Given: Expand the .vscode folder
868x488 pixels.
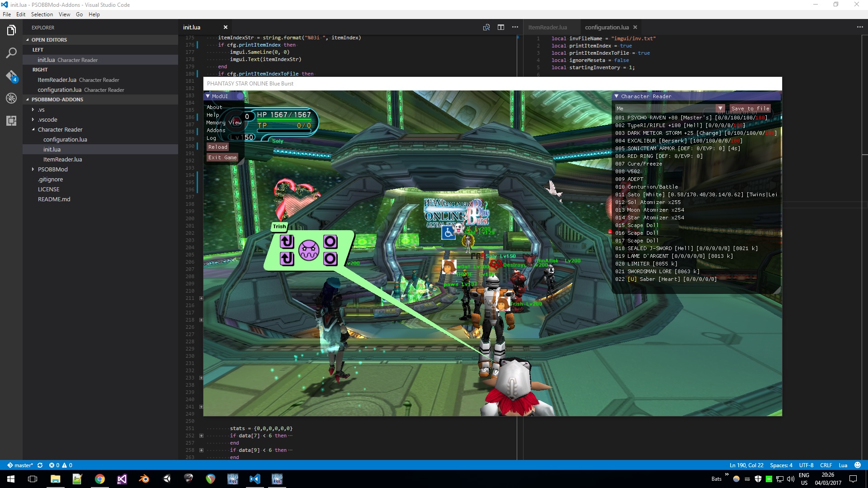Looking at the screenshot, I should tap(33, 119).
